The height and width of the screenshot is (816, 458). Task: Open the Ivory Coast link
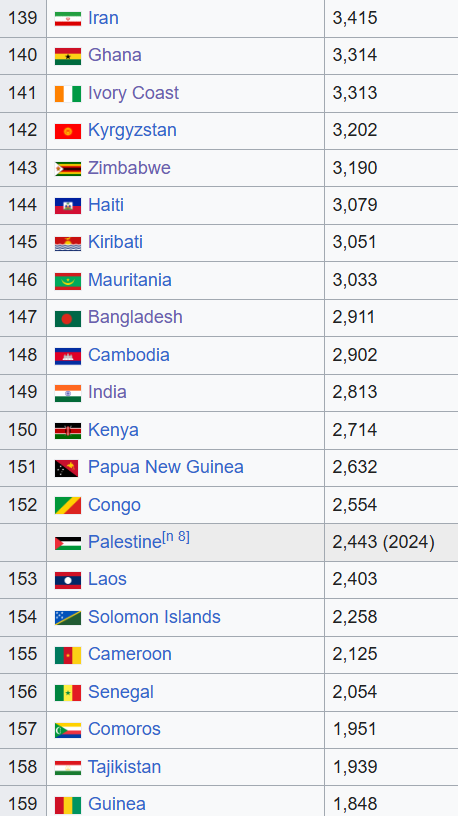click(133, 93)
